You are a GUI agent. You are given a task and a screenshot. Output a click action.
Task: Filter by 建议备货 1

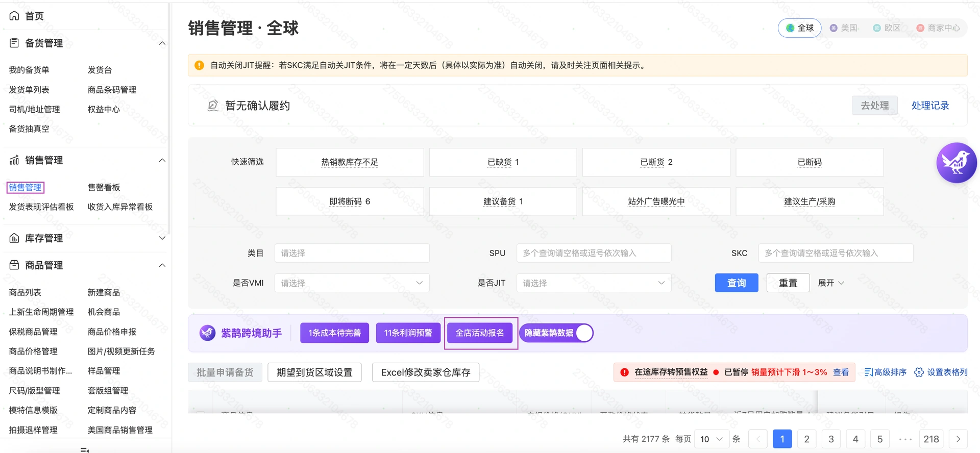[503, 202]
